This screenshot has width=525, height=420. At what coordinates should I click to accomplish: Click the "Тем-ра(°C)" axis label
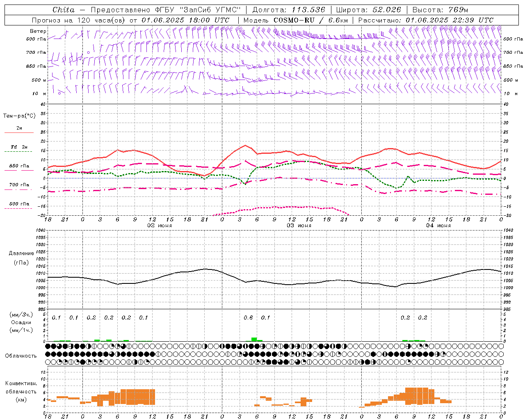click(19, 116)
